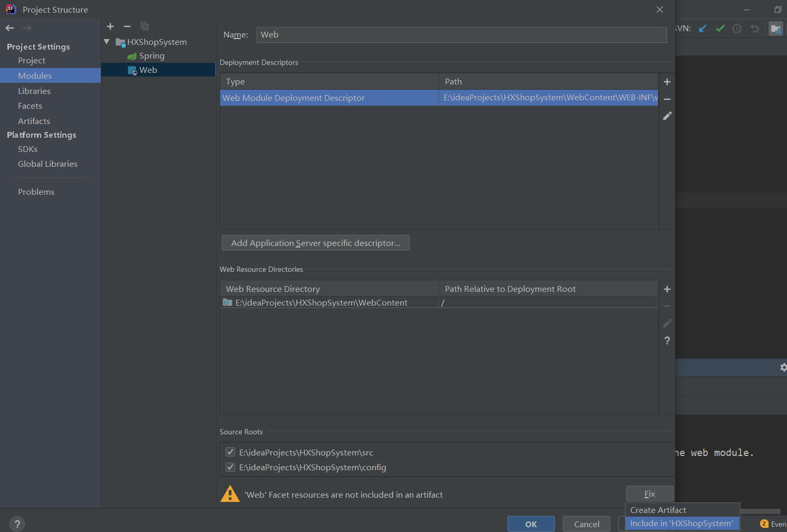Viewport: 787px width, 532px height.
Task: Open the SDKs platform settings
Action: pos(27,149)
